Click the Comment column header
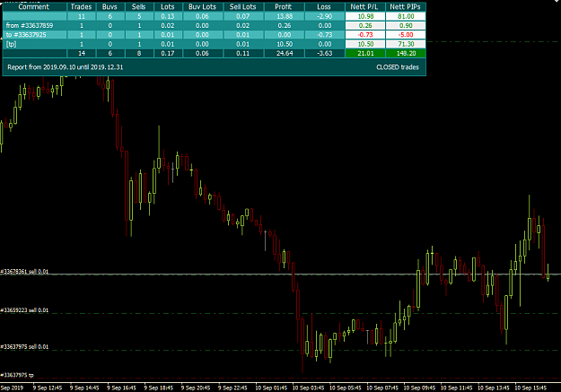Screen dimensions: 561x392 [x=34, y=7]
